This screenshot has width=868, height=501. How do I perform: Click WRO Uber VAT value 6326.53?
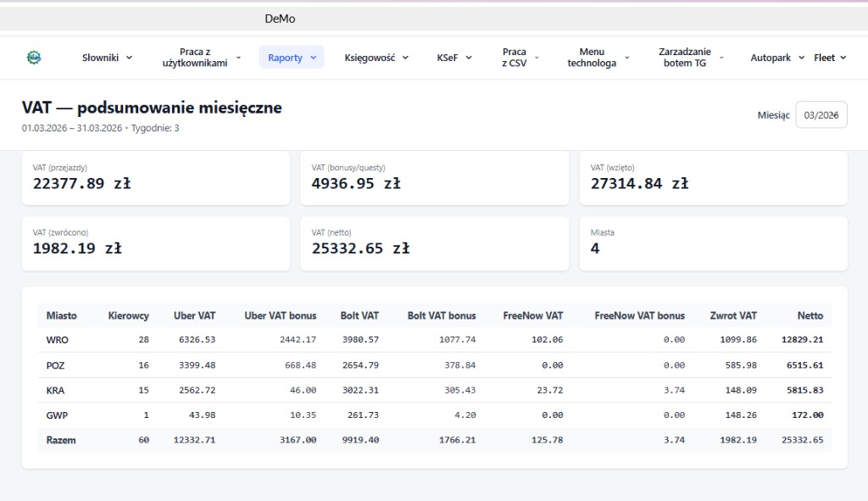click(197, 339)
